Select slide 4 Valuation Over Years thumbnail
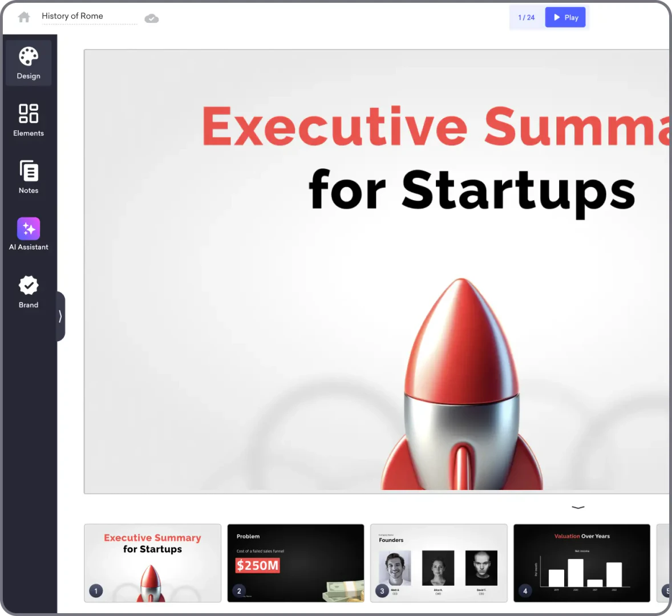The image size is (672, 616). tap(581, 563)
